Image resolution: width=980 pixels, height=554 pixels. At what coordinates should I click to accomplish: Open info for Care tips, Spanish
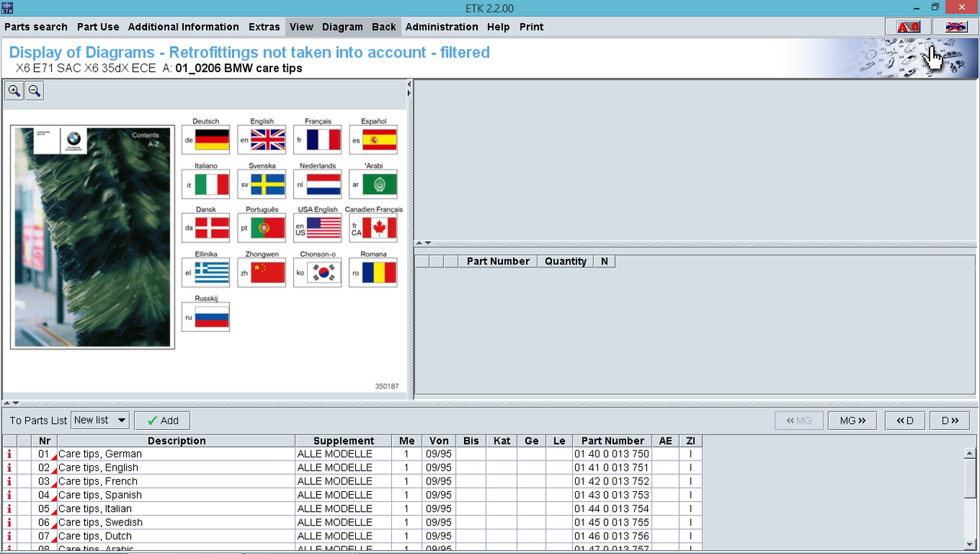pyautogui.click(x=9, y=496)
